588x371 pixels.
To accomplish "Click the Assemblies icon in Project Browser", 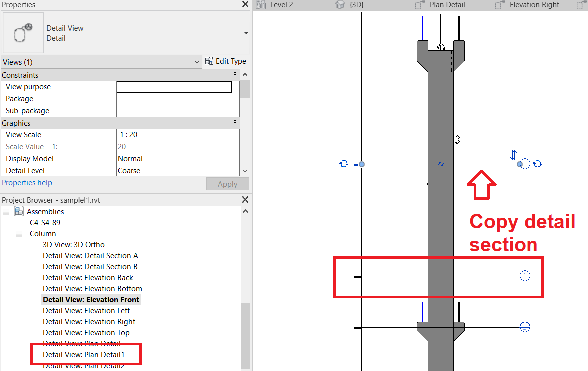I will [x=18, y=211].
